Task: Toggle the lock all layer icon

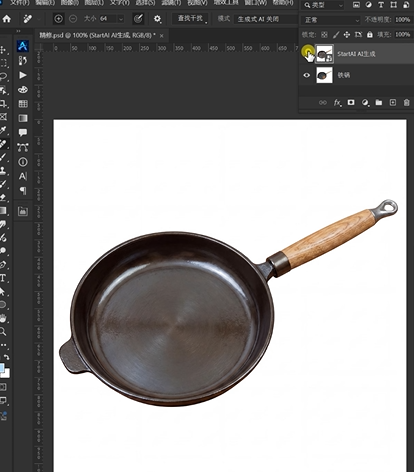Action: (370, 34)
